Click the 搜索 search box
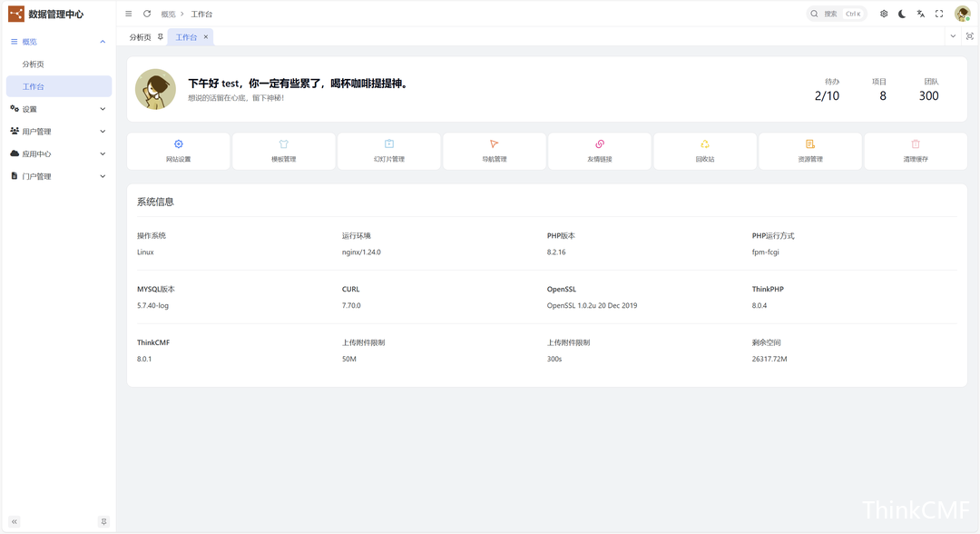The height and width of the screenshot is (534, 980). 836,14
